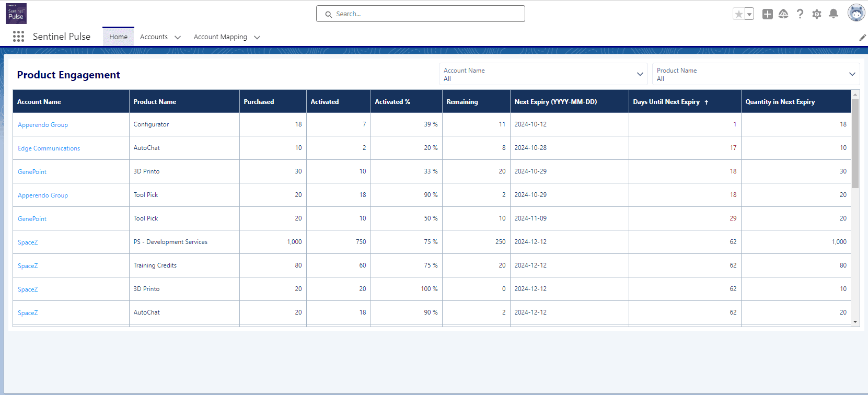Viewport: 868px width, 395px height.
Task: Sort by Account Name column header
Action: coord(71,101)
